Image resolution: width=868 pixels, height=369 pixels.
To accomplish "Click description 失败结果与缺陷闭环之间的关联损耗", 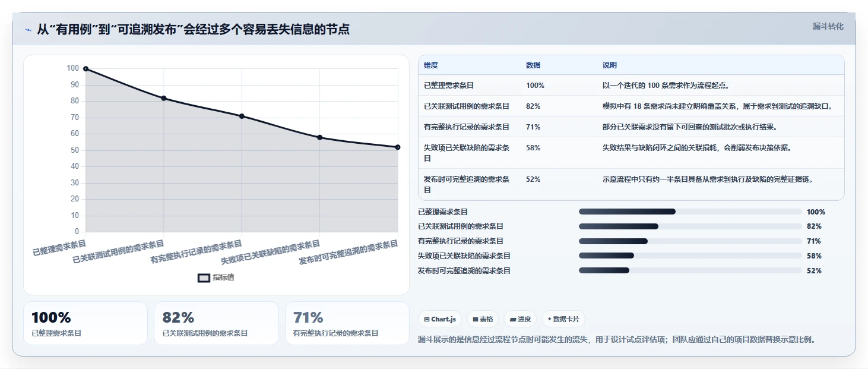I will 697,148.
